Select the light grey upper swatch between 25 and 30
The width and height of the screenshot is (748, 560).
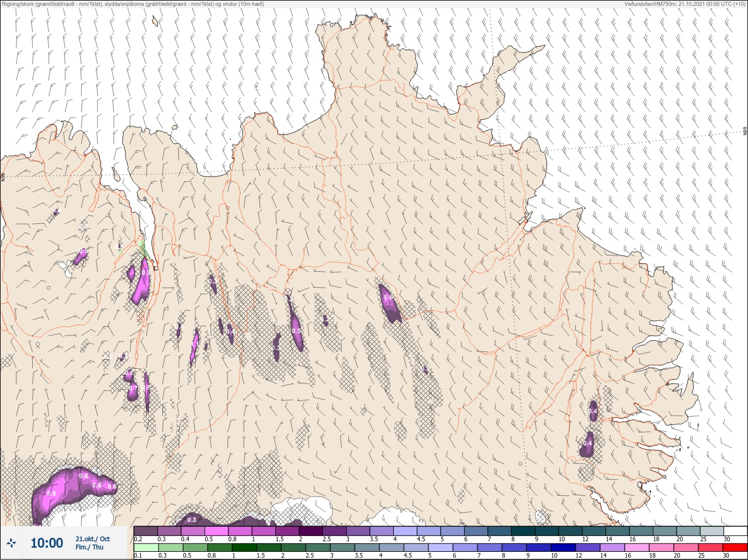pyautogui.click(x=712, y=531)
